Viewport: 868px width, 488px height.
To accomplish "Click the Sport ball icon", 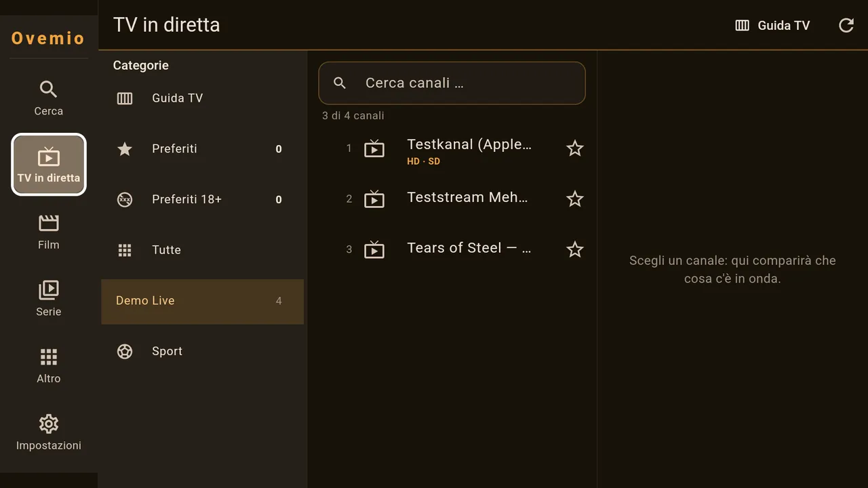I will click(x=125, y=351).
